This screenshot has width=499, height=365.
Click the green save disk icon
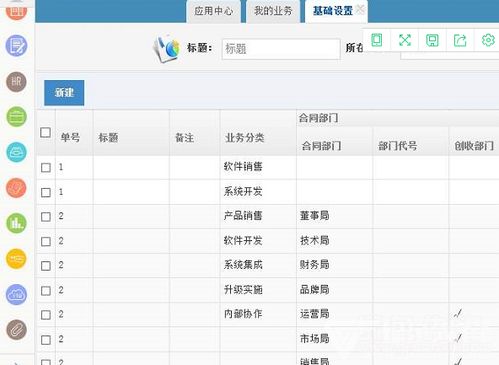point(432,40)
